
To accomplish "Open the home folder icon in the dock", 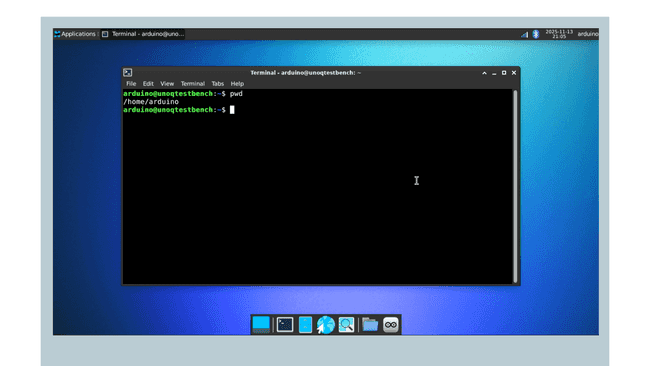I will point(370,325).
